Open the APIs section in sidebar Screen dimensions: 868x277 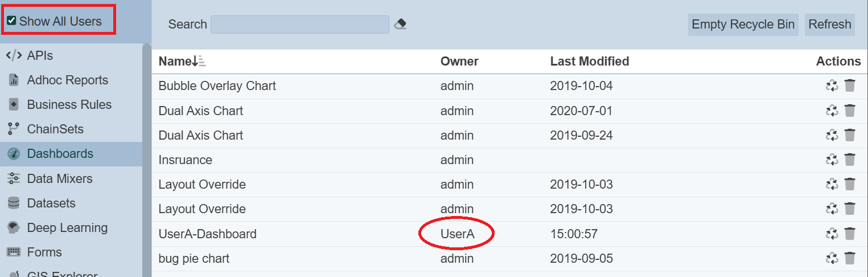point(40,56)
